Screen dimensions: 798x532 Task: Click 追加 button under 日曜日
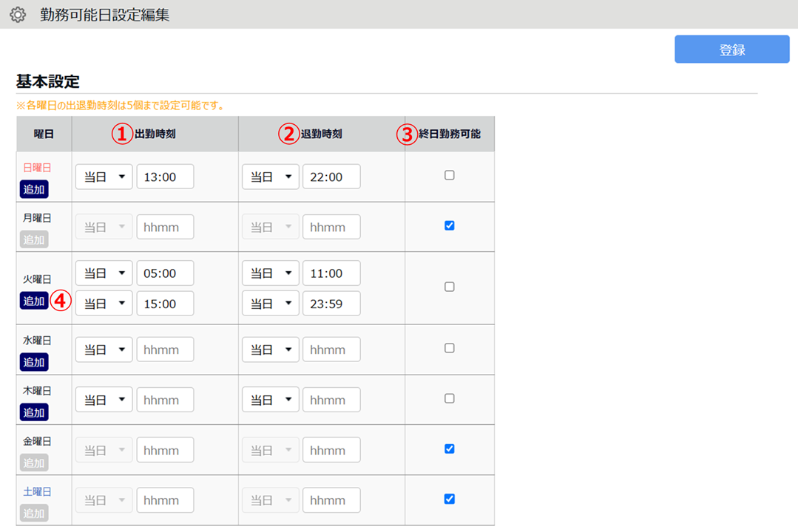(x=34, y=189)
